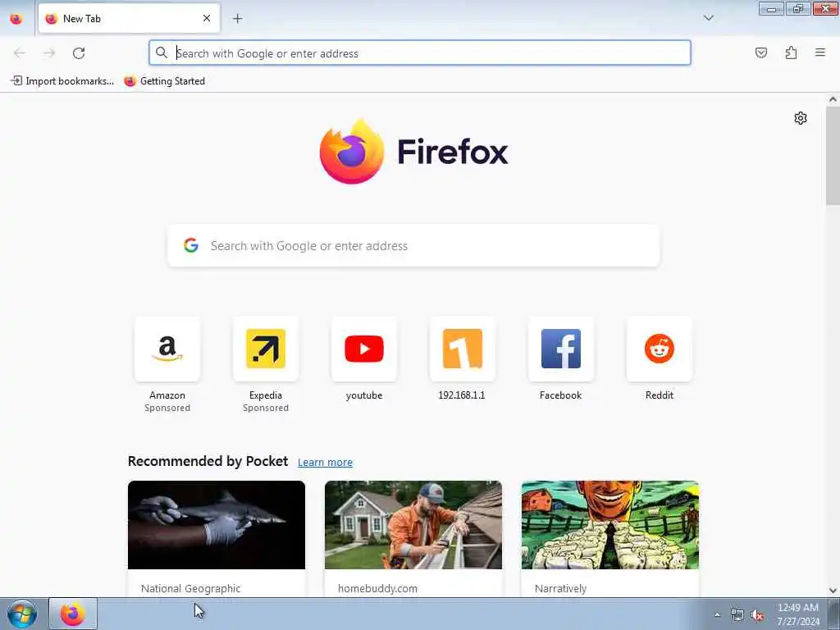Open the homebuddy.com story thumbnail

pos(413,525)
